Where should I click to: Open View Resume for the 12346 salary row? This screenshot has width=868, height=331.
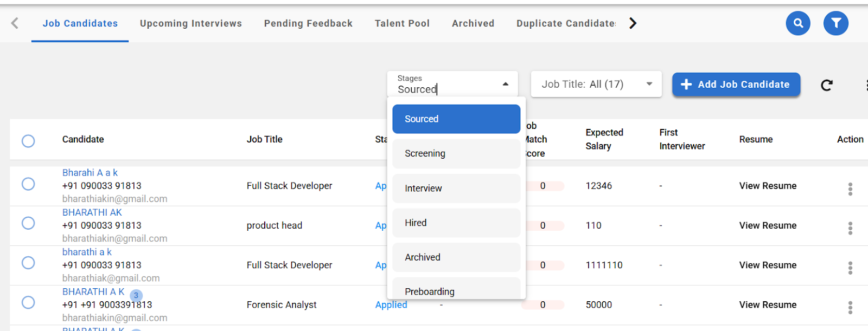click(767, 186)
